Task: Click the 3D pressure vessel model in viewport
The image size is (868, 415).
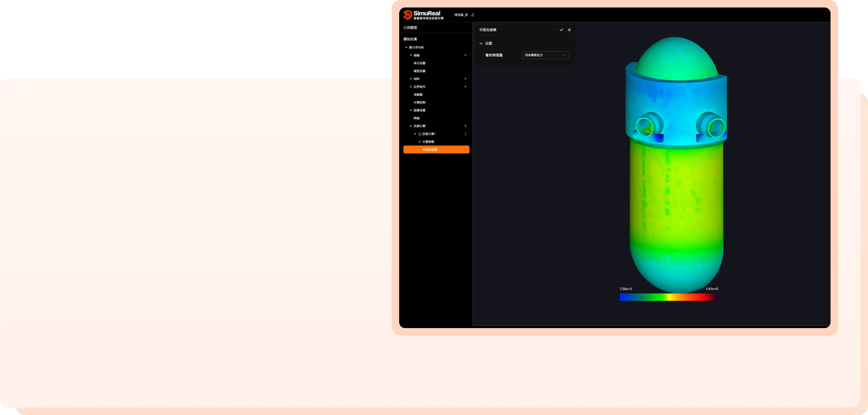Action: pyautogui.click(x=676, y=165)
